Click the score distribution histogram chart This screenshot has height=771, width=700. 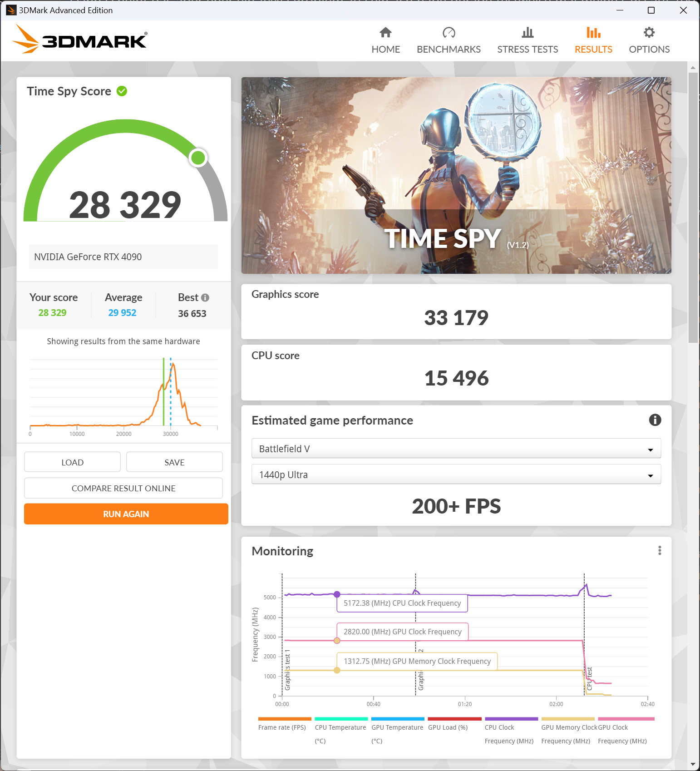coord(123,396)
